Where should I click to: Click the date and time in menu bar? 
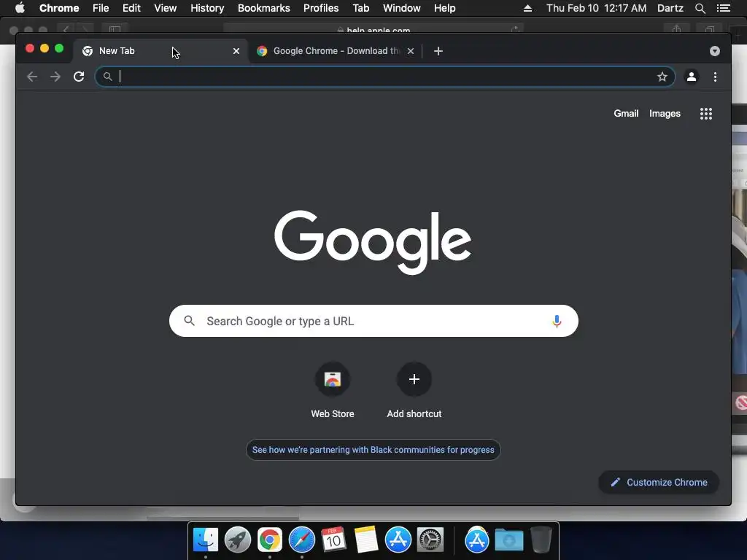(x=597, y=8)
